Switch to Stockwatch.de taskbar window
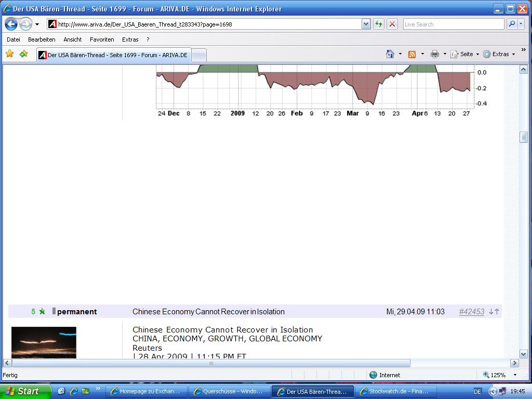532x399 pixels. tap(395, 392)
